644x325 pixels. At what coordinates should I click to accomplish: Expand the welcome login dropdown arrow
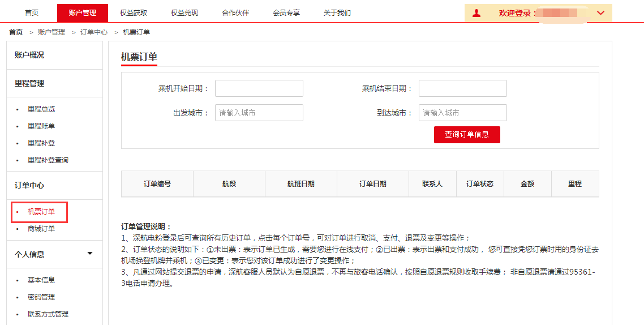[x=600, y=13]
